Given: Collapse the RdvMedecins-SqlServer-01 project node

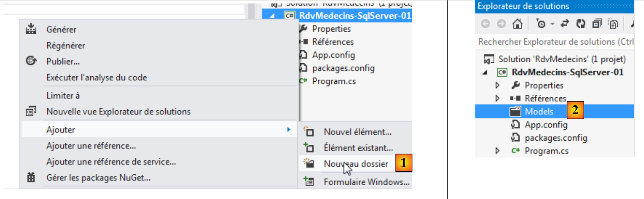Looking at the screenshot, I should point(484,73).
